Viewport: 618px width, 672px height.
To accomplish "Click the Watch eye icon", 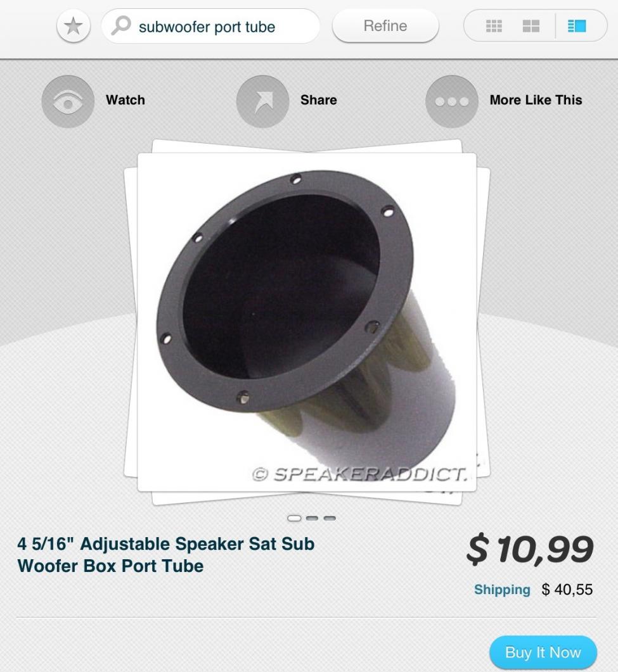I will point(68,101).
